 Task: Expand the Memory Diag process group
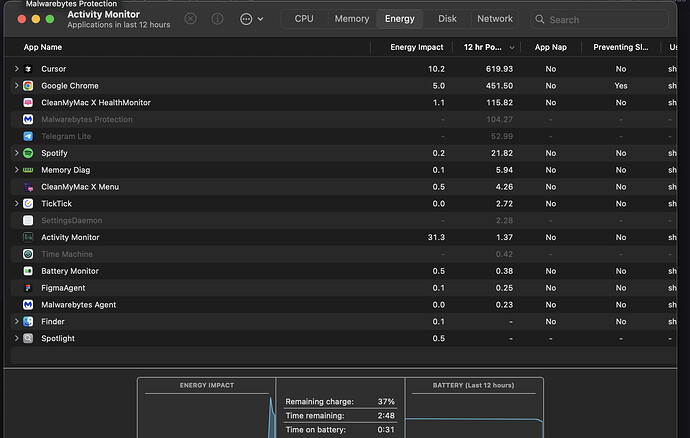tap(16, 169)
